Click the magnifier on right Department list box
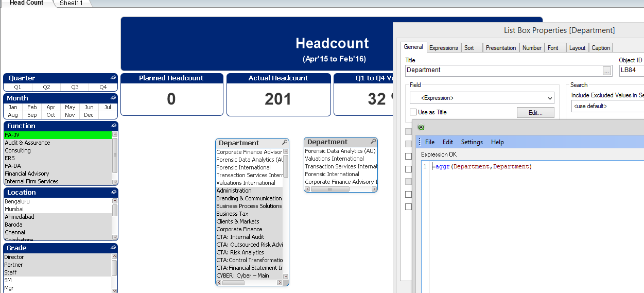 (373, 142)
